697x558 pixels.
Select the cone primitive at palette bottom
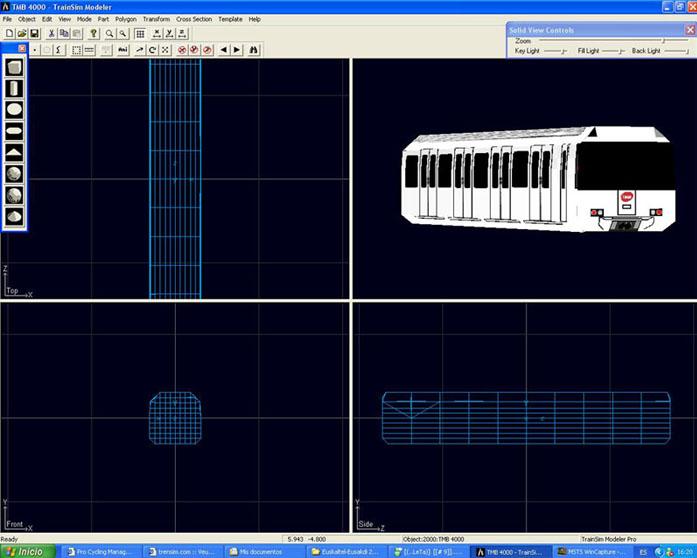click(15, 215)
